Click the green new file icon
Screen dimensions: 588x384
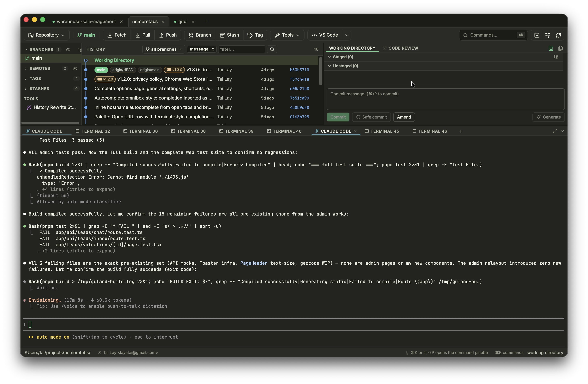click(551, 48)
